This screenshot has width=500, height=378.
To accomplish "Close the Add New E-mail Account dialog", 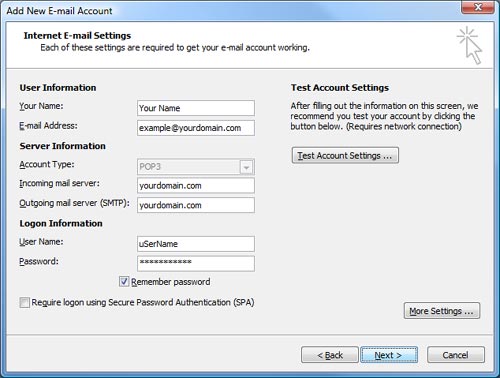I will tap(478, 7).
